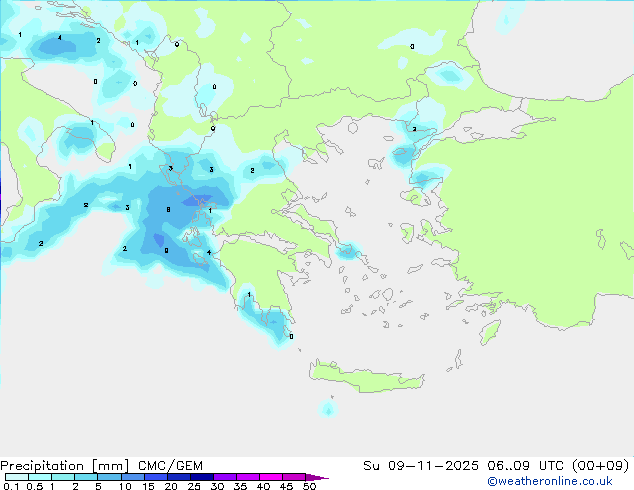Click the '[mm]' unit label
Viewport: 634px width, 490px height.
click(x=110, y=466)
